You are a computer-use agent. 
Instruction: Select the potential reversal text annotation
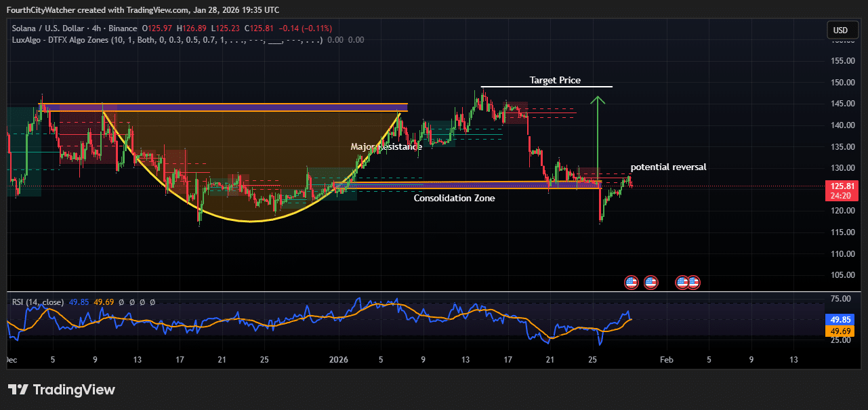(668, 167)
